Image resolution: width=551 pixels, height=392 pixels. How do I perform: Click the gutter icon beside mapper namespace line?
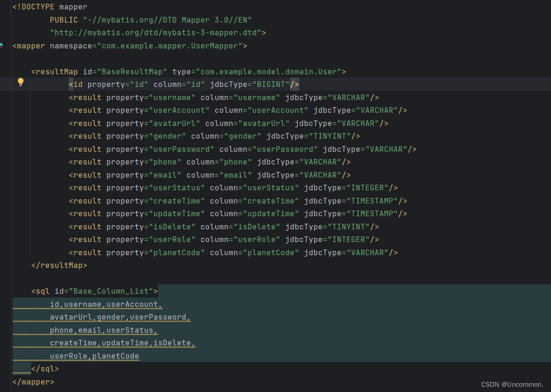coord(1,46)
